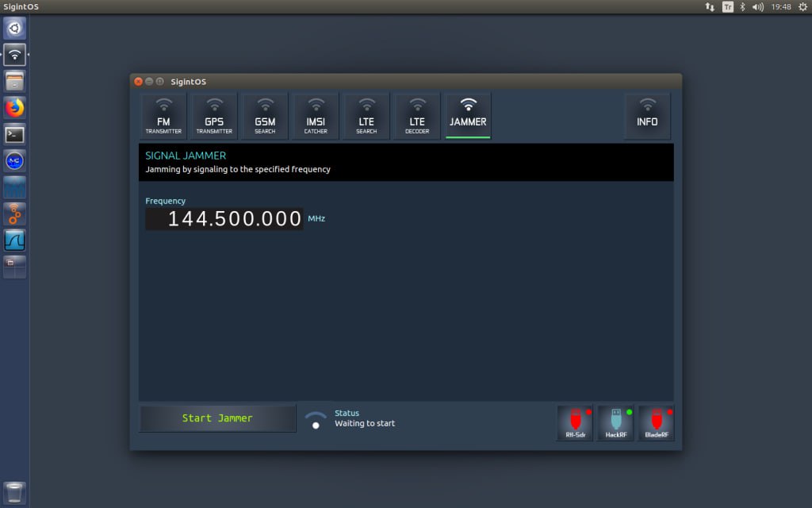Open the workspace switcher in the dock
The width and height of the screenshot is (812, 508).
14,267
